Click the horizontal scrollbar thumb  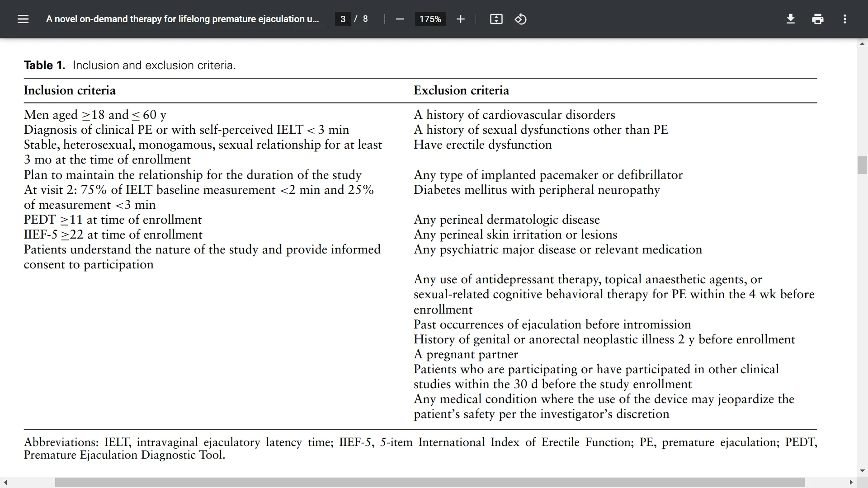430,483
